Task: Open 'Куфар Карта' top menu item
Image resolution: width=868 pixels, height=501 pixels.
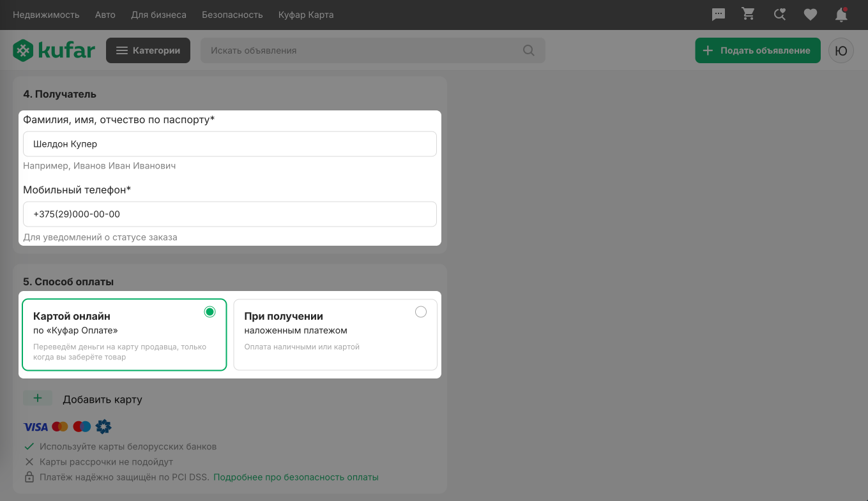Action: [x=306, y=15]
